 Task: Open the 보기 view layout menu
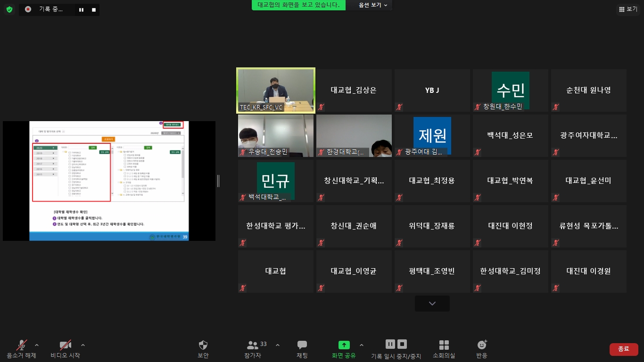tap(627, 9)
